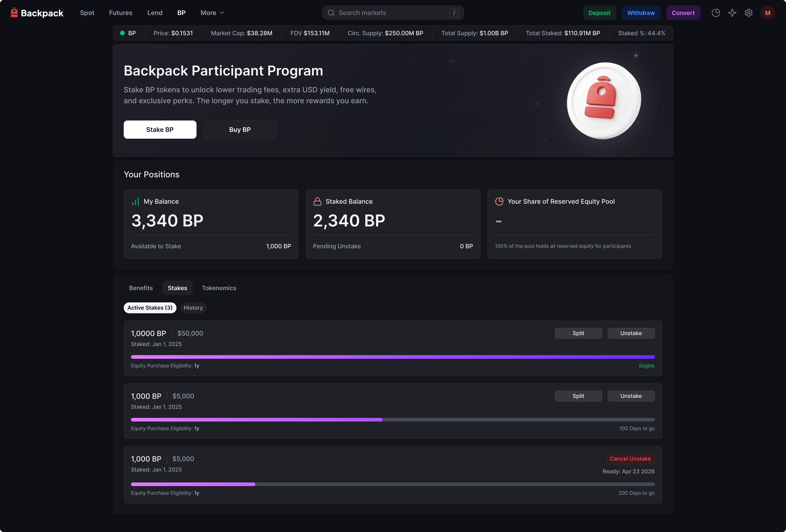Click the Staked Balance lock icon
This screenshot has width=786, height=532.
(x=317, y=201)
